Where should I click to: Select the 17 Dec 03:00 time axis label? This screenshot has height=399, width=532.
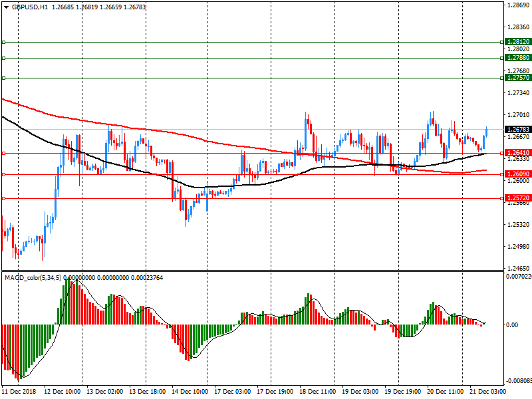click(x=233, y=392)
